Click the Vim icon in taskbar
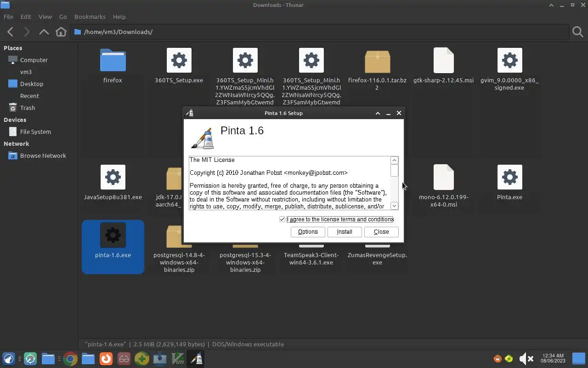The width and height of the screenshot is (588, 368). pos(178,359)
